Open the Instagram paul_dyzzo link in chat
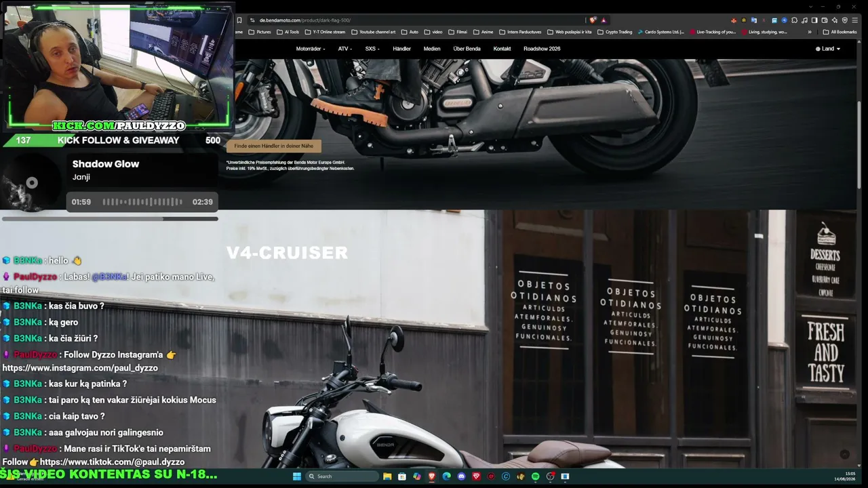 pos(80,368)
